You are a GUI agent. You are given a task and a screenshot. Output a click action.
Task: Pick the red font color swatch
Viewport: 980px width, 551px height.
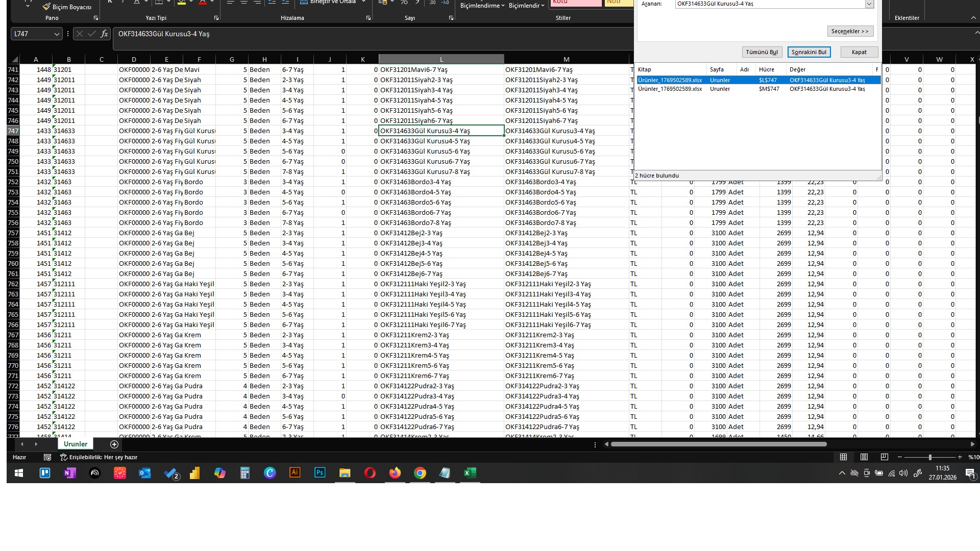tap(203, 3)
